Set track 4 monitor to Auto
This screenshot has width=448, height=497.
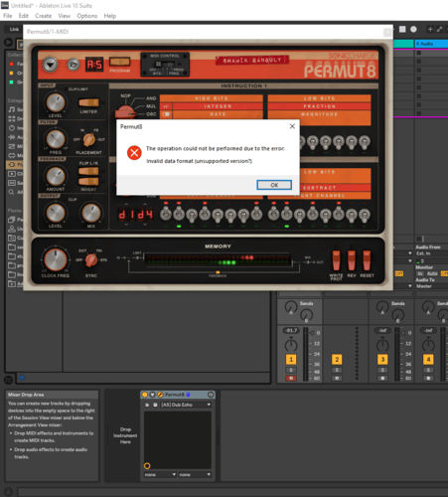pyautogui.click(x=432, y=273)
